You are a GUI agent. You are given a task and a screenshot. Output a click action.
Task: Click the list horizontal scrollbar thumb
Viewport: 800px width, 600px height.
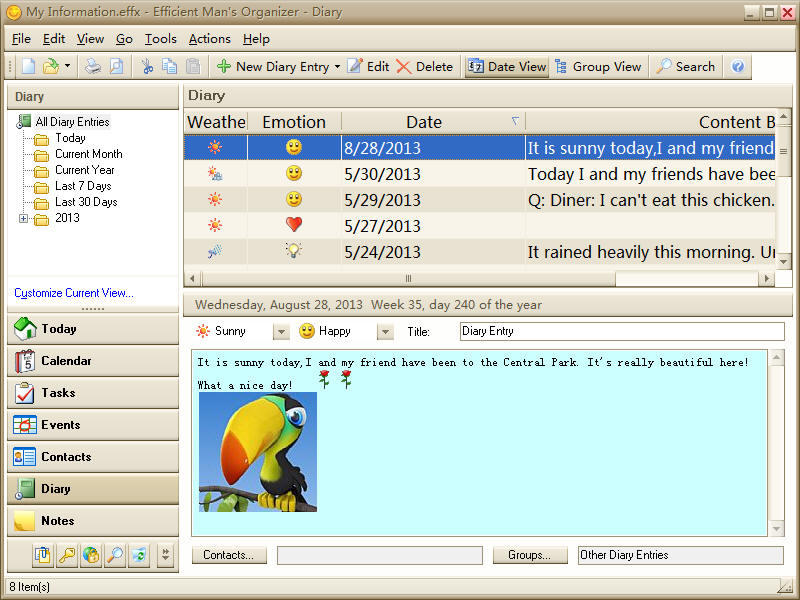point(408,279)
